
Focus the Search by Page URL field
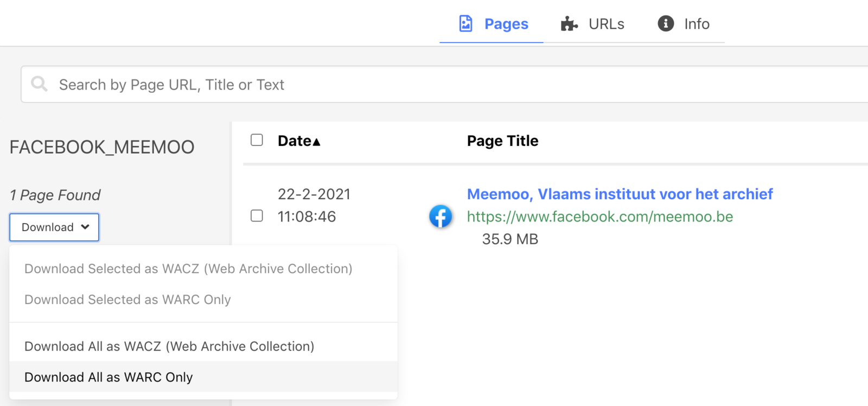(x=434, y=85)
